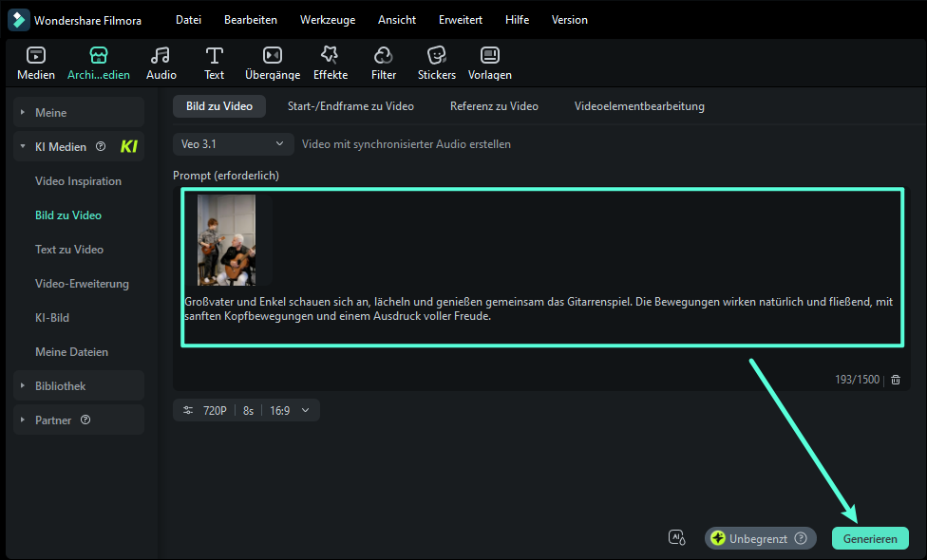Viewport: 927px width, 560px height.
Task: Open the 720P 8s 16:9 settings dropdown
Action: pyautogui.click(x=247, y=411)
